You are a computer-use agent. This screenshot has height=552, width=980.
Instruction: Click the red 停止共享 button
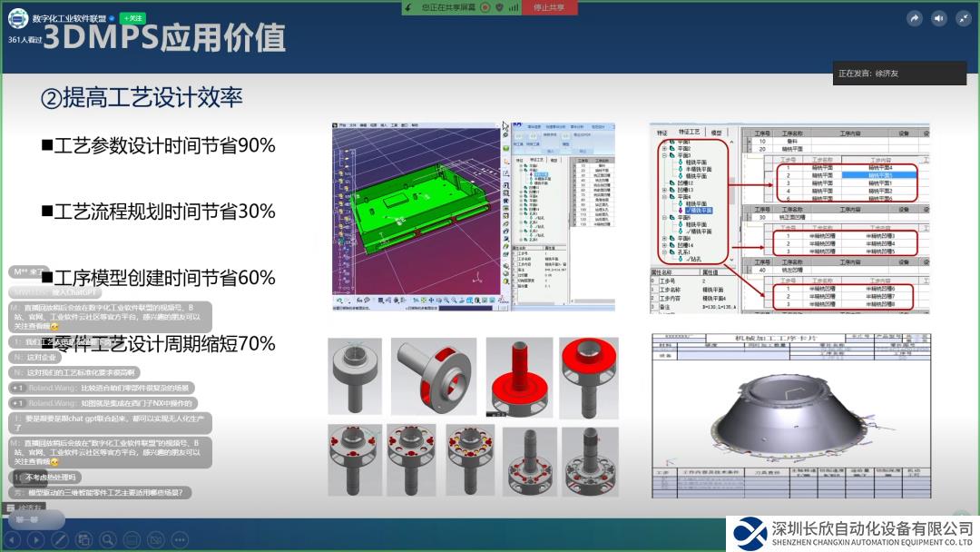pos(548,7)
